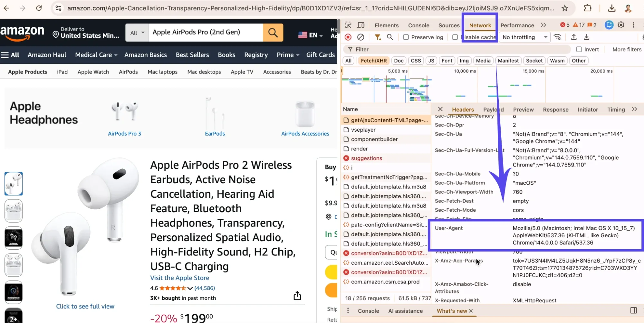644x323 pixels.
Task: Import HAR file via upload icon
Action: (x=573, y=37)
